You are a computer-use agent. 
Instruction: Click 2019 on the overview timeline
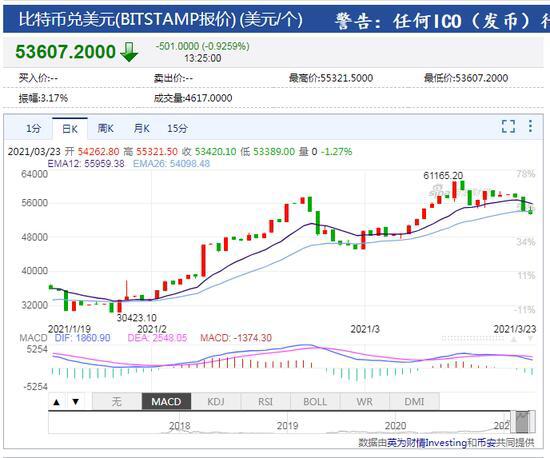pos(287,426)
